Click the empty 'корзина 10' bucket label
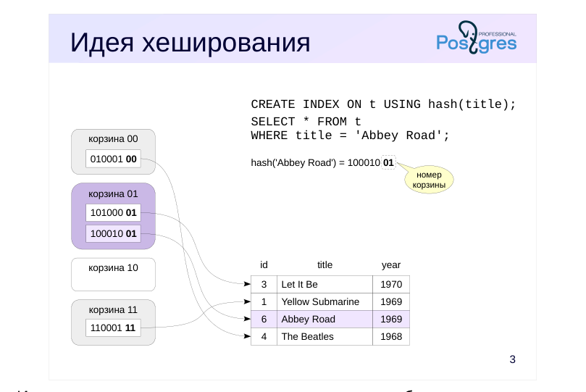The image size is (586, 392). (x=113, y=268)
